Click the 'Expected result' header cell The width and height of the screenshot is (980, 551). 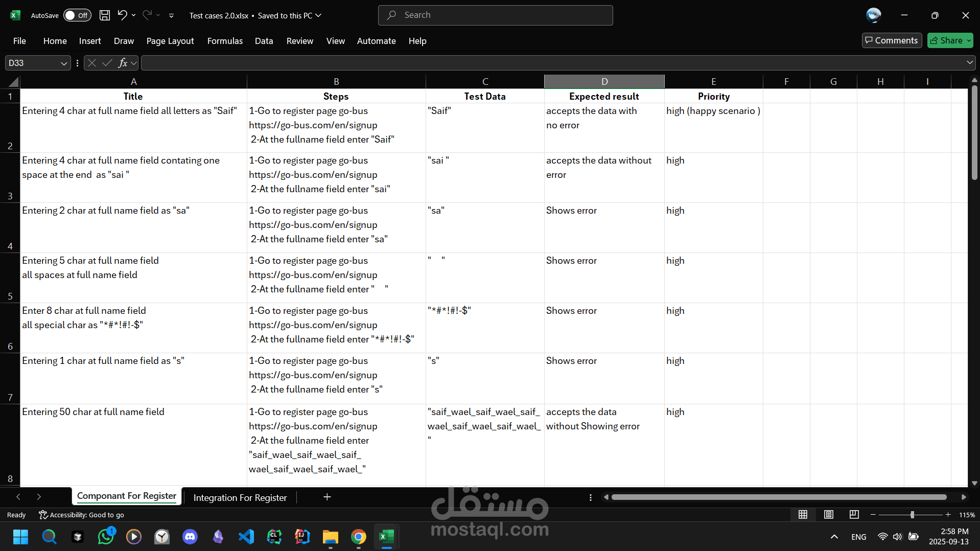pos(604,97)
